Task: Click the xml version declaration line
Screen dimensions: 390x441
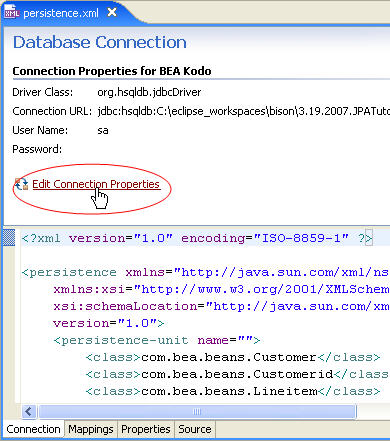Action: 197,238
